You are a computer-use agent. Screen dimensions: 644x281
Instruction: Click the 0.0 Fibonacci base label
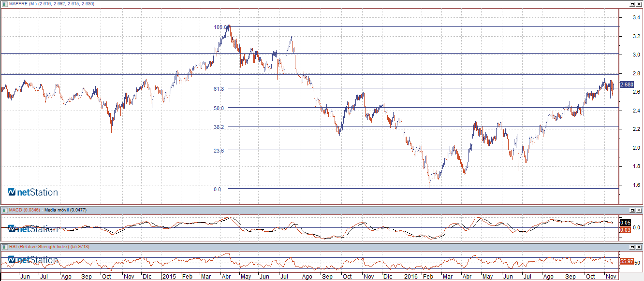point(217,189)
